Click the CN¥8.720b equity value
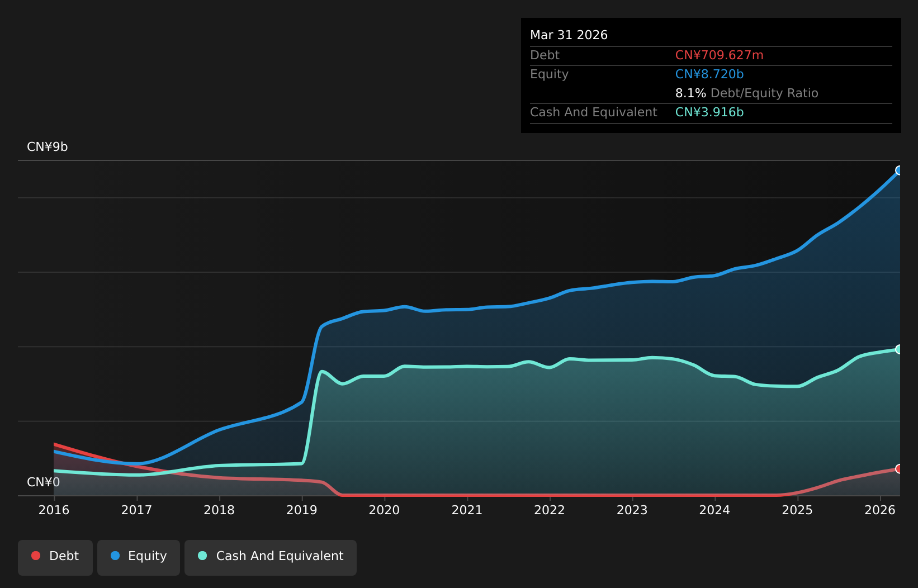The image size is (918, 588). pyautogui.click(x=709, y=74)
